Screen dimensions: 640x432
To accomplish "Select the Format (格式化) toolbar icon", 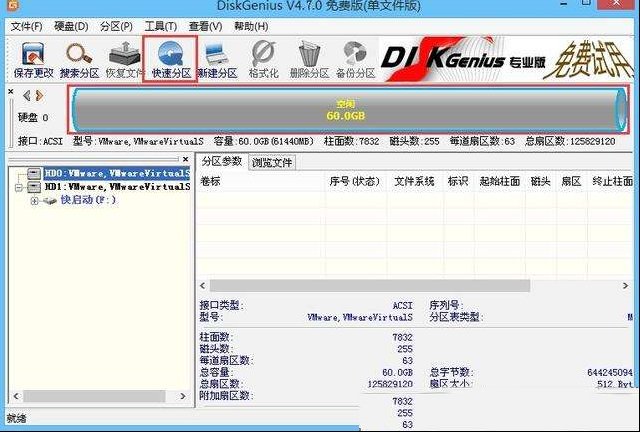I will click(263, 60).
